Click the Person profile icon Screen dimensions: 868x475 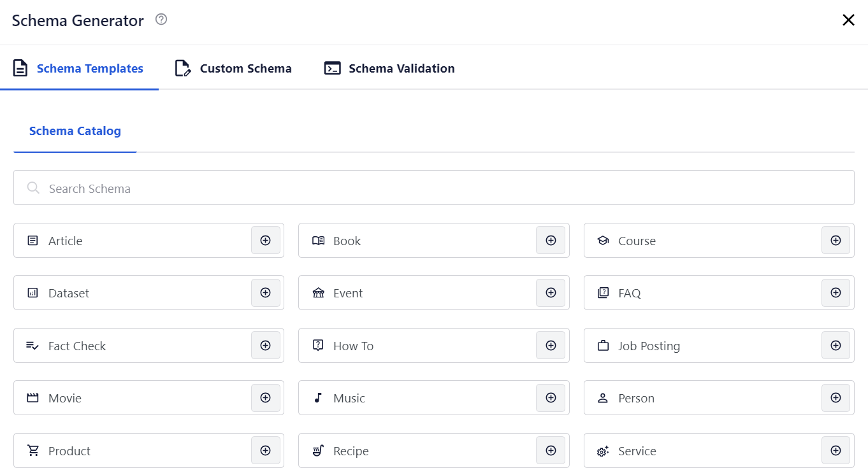[x=603, y=397]
